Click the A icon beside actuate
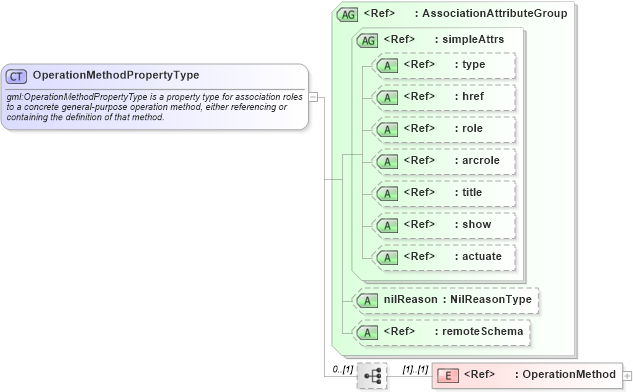The width and height of the screenshot is (633, 392). 387,258
